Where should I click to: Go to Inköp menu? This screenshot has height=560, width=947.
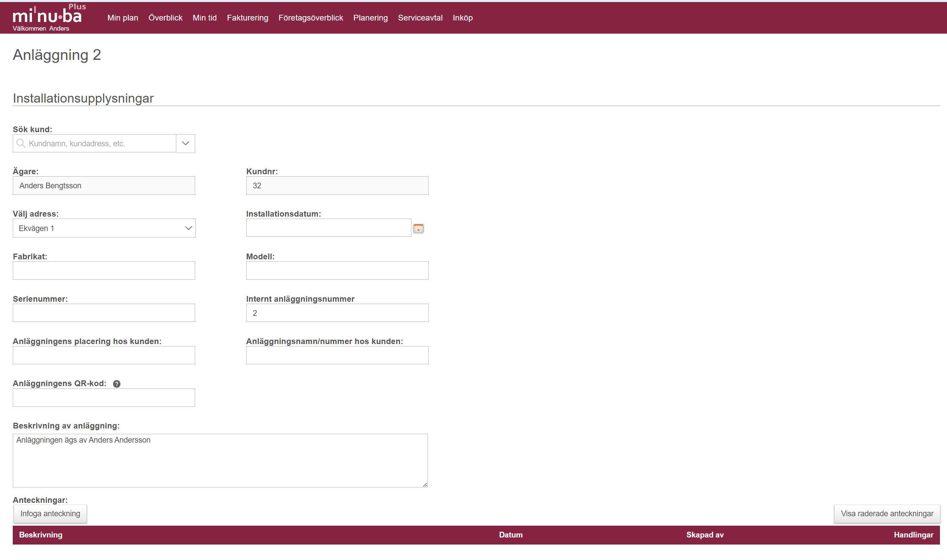(463, 18)
